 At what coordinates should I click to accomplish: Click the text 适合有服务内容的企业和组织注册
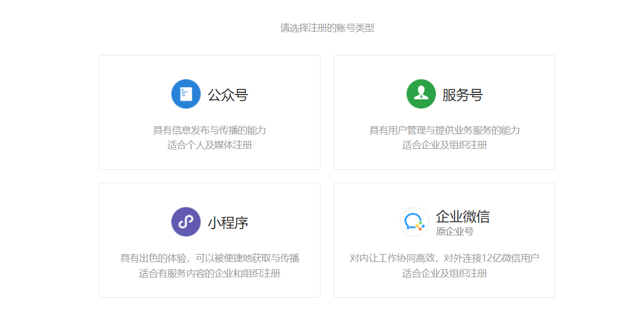[x=210, y=273]
